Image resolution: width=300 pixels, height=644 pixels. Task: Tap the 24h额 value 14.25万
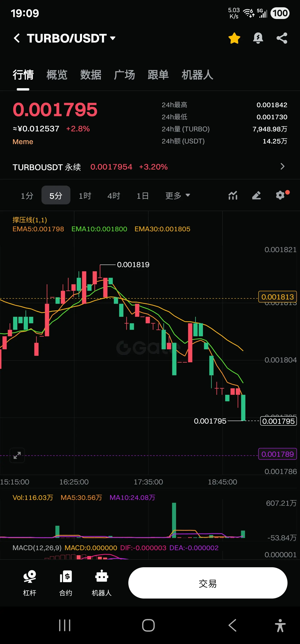tap(275, 141)
